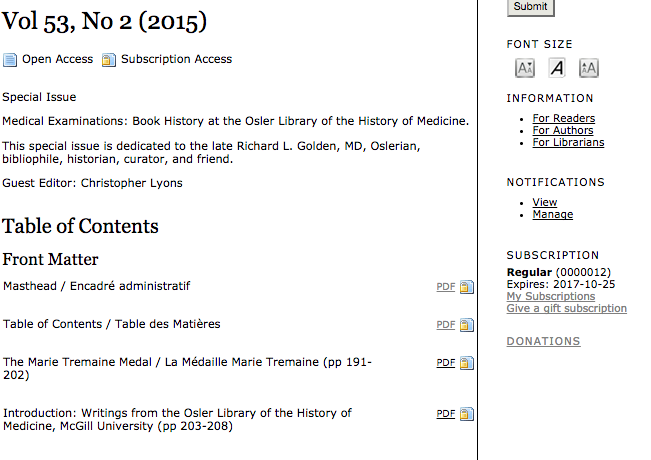The height and width of the screenshot is (460, 651).
Task: Click the default font size icon
Action: coord(557,68)
